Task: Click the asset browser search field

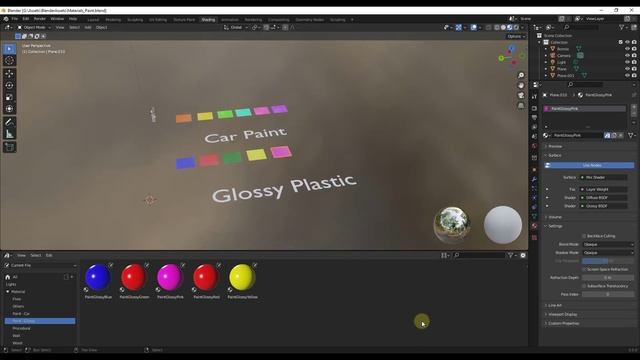Action: (x=480, y=256)
